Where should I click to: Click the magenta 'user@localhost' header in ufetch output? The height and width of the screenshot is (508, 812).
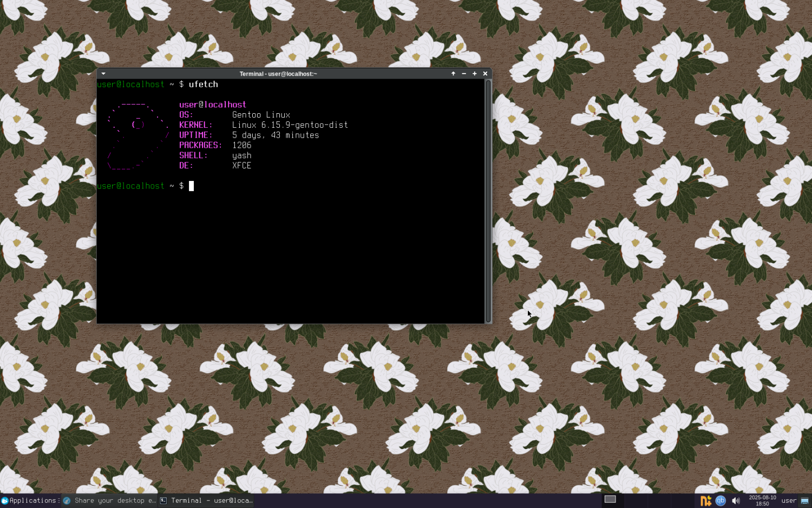(x=213, y=105)
